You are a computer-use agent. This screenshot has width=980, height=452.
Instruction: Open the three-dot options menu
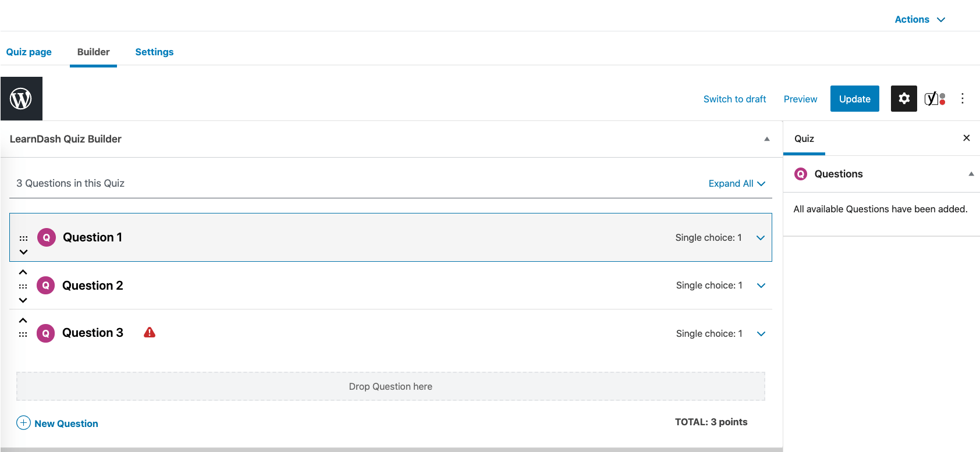(963, 98)
